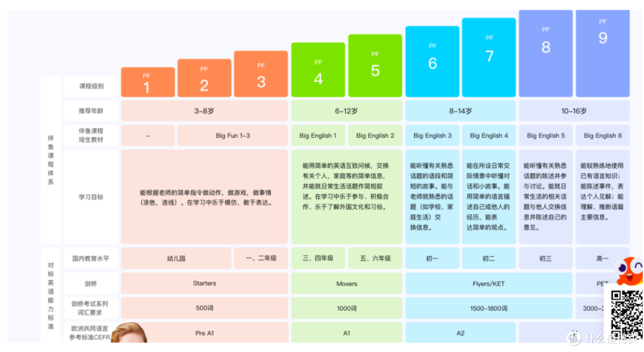Click the 10-16岁 age cell

tap(574, 111)
